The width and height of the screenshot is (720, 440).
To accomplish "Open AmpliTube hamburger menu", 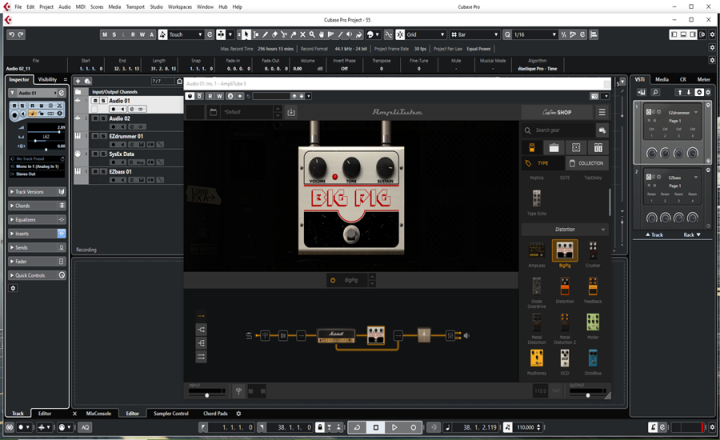I will (x=602, y=112).
